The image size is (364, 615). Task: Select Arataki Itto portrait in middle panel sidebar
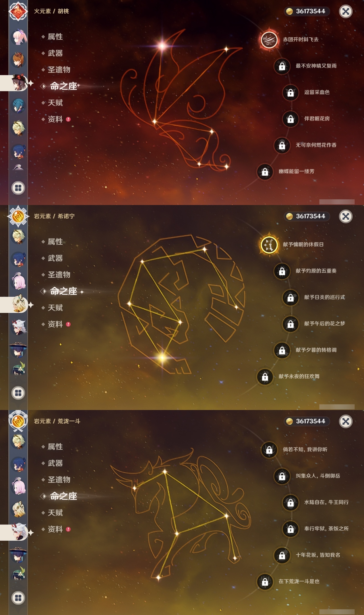[19, 327]
